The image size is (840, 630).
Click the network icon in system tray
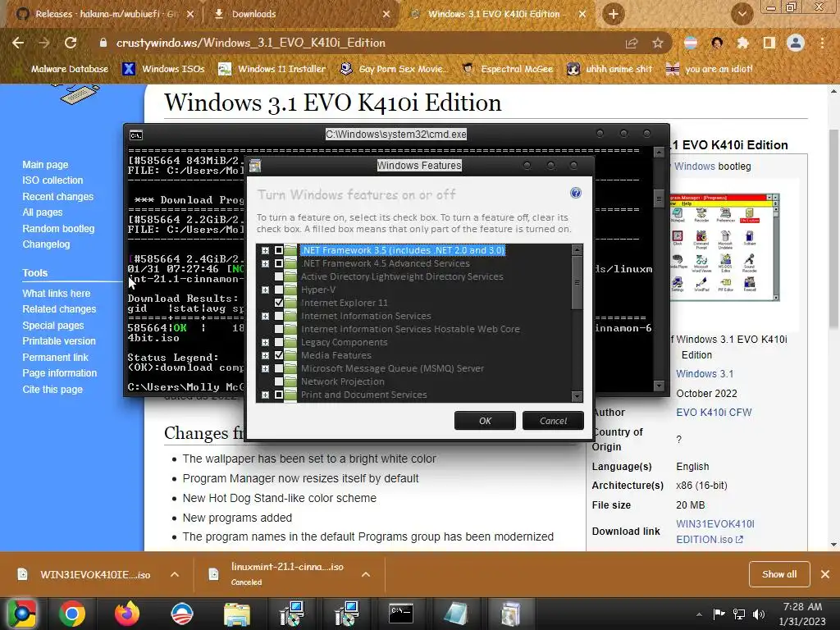tap(739, 614)
